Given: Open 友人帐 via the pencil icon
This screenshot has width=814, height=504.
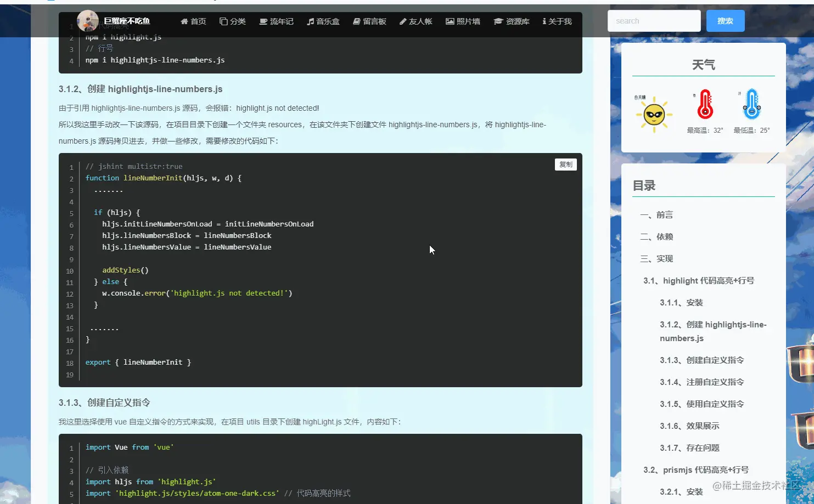Looking at the screenshot, I should (403, 21).
